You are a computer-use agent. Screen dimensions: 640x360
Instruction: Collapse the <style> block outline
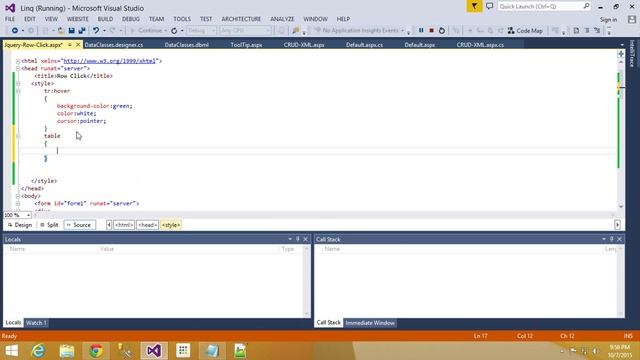[x=18, y=83]
